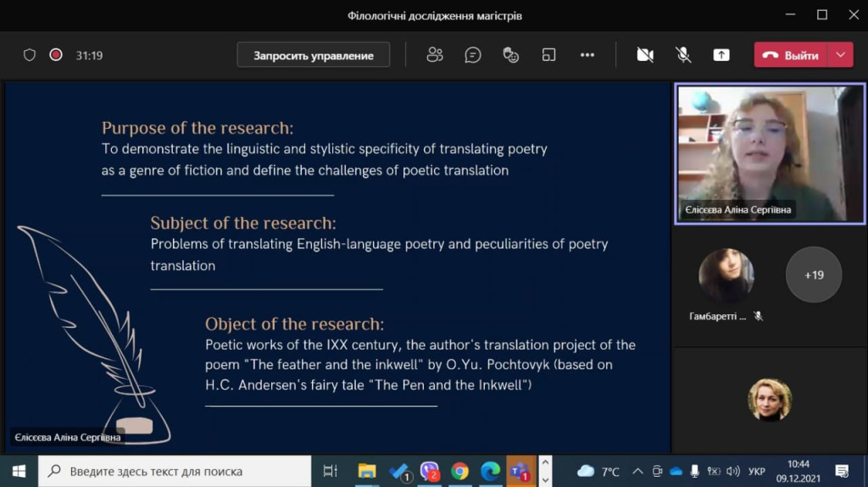Select Єлісєєва Аліна Сергіївна video tile

770,154
